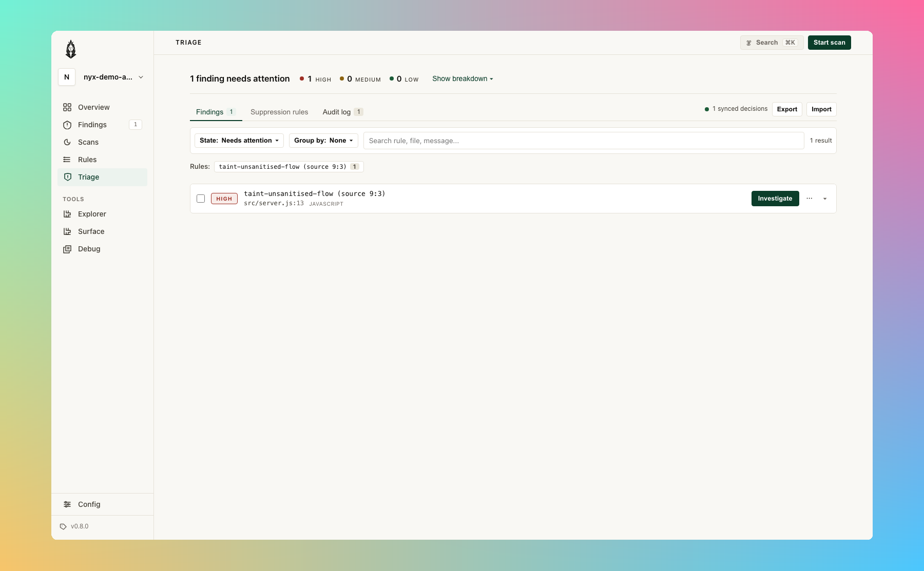
Task: Click the 1 synced decisions status
Action: (x=736, y=109)
